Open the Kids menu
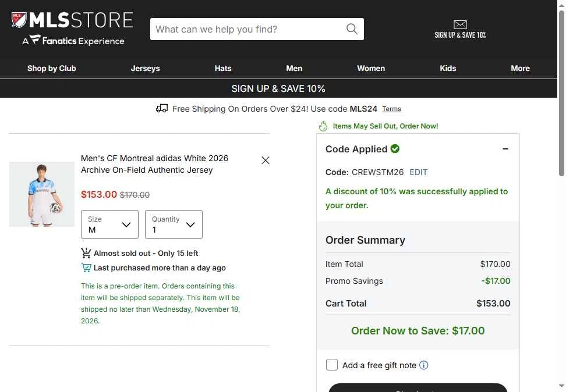566x392 pixels. pos(448,68)
